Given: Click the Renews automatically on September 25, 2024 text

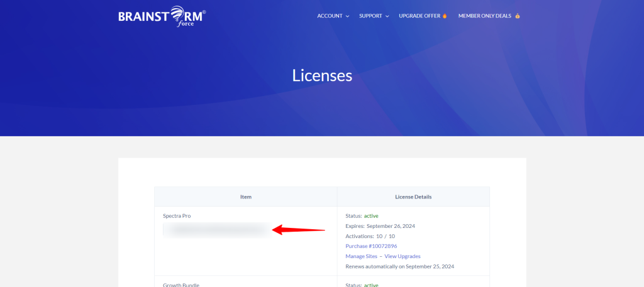Looking at the screenshot, I should 399,266.
